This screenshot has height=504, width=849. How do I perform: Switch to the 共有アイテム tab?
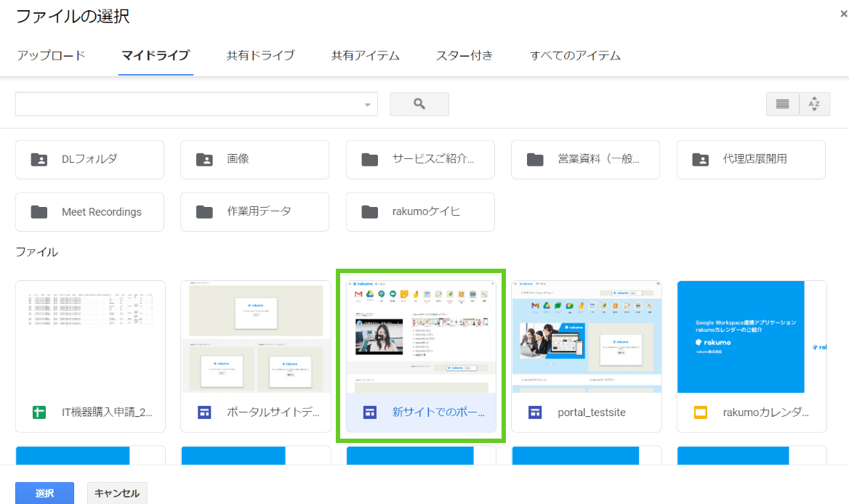pos(366,56)
